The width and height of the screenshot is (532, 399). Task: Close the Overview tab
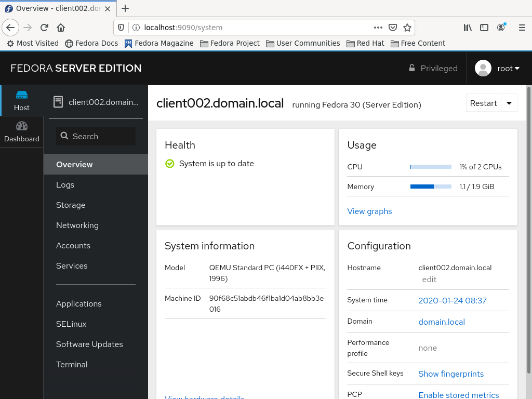pyautogui.click(x=108, y=9)
